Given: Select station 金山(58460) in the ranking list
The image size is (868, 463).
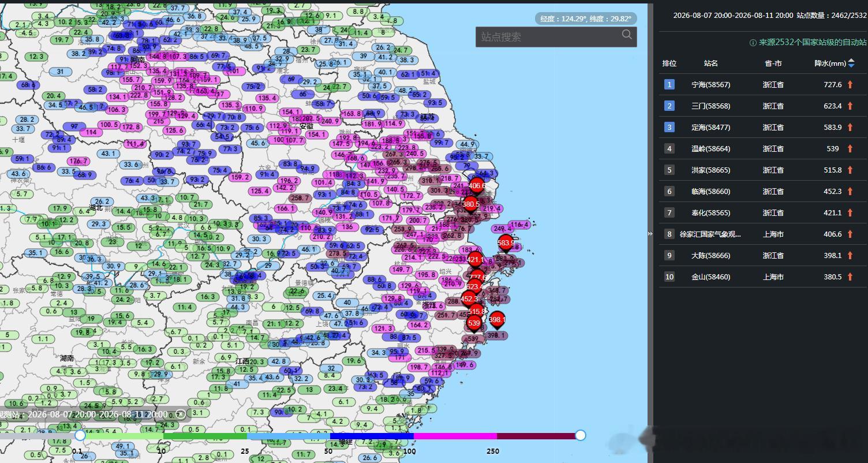Looking at the screenshot, I should coord(711,277).
